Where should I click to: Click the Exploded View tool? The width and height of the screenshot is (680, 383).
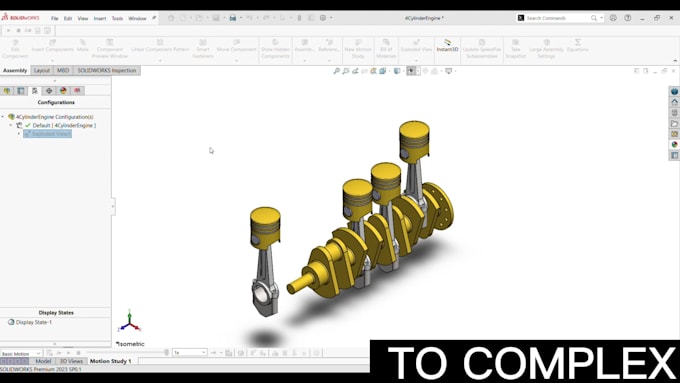(x=416, y=46)
